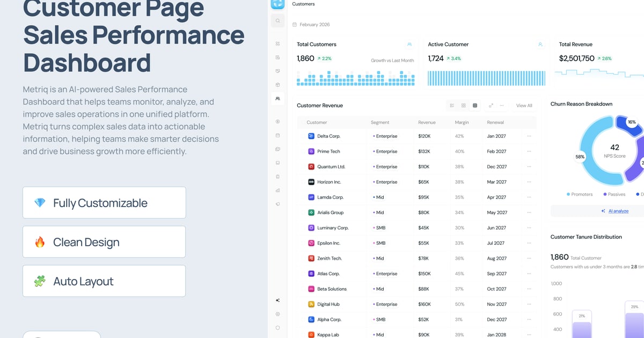Screen dimensions: 644x338
Task: Click the 42 NPS Score center label
Action: pos(614,150)
